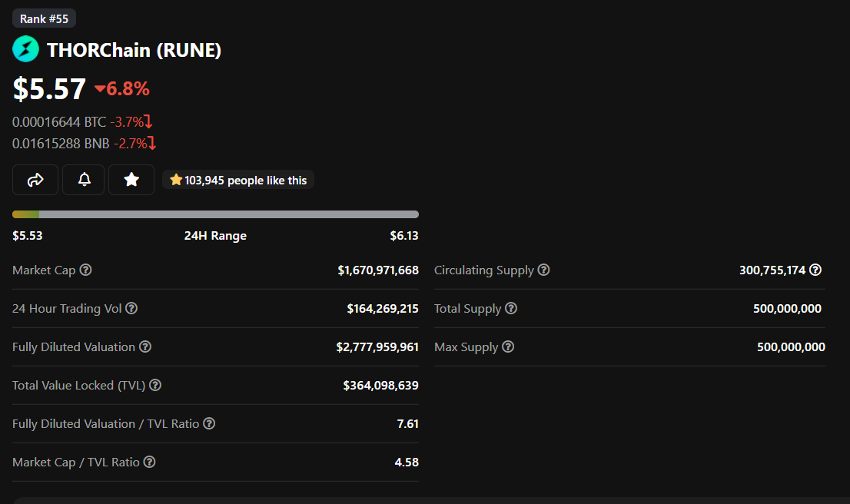The width and height of the screenshot is (850, 504).
Task: Click the 24H Range label
Action: [x=215, y=236]
